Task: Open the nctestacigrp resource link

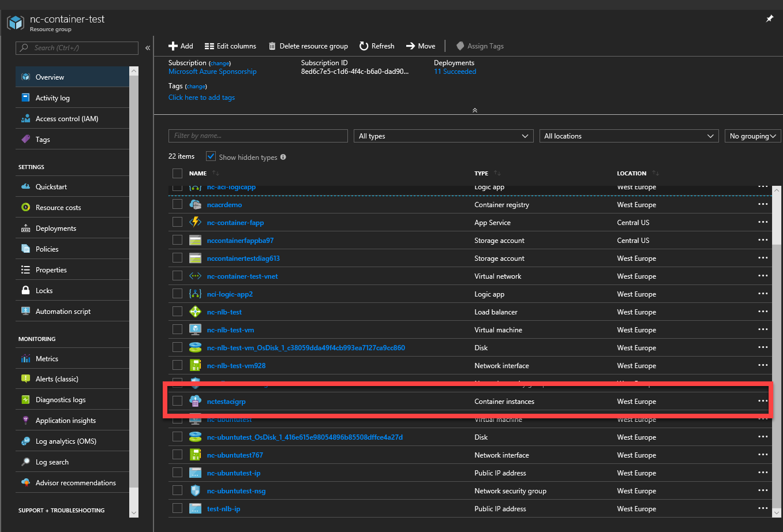Action: pyautogui.click(x=226, y=401)
